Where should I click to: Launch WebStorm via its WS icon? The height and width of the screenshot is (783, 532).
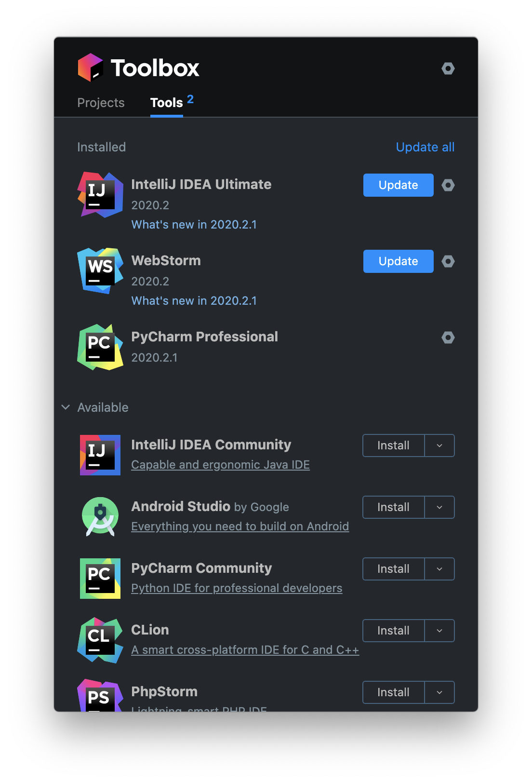(100, 271)
